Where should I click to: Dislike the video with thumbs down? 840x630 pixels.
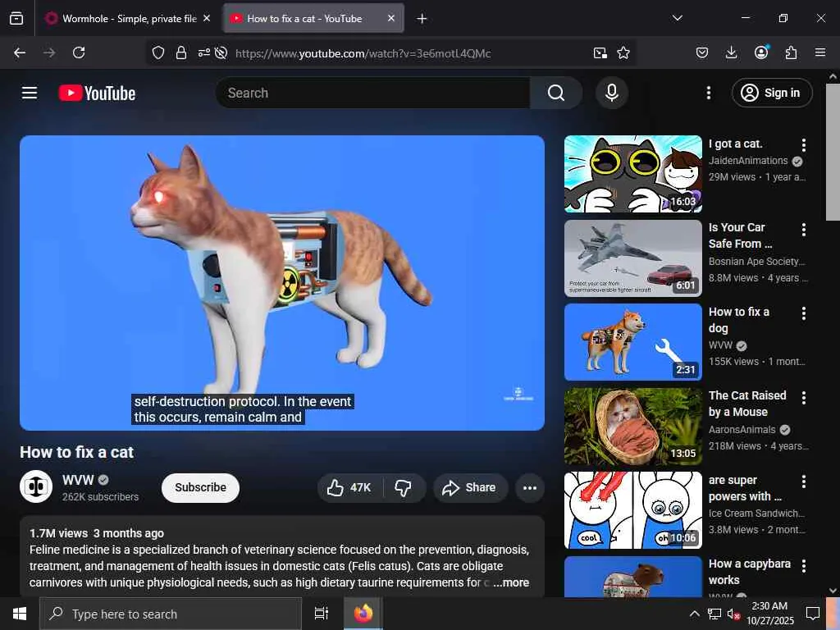click(404, 487)
